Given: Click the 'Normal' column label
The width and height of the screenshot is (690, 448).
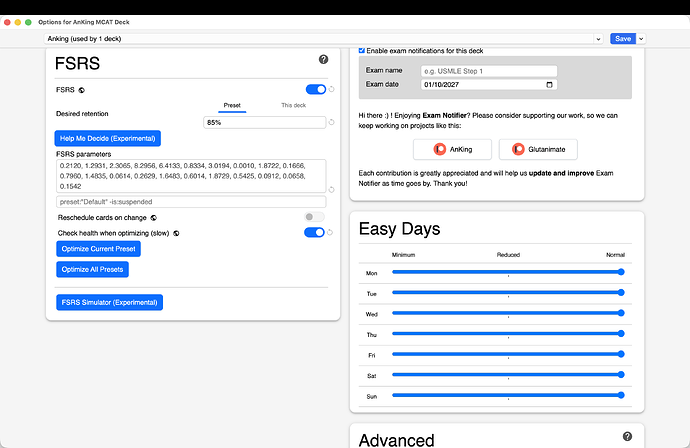Looking at the screenshot, I should (615, 255).
